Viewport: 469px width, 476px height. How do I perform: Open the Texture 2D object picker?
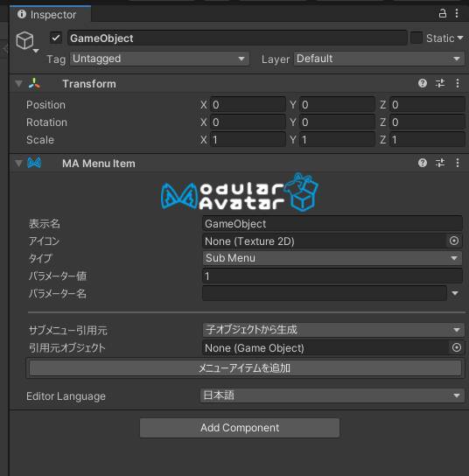(x=454, y=241)
